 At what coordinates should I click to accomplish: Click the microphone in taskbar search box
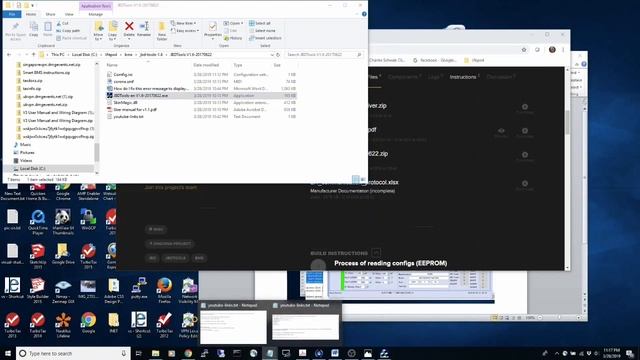pos(123,353)
